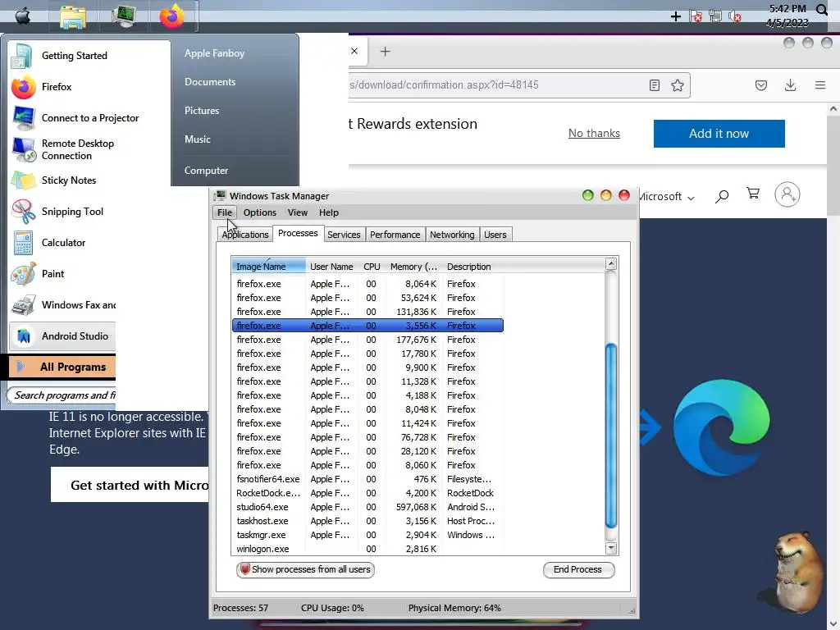Open Firefox downloads arrow icon
Viewport: 840px width, 630px height.
coord(790,85)
